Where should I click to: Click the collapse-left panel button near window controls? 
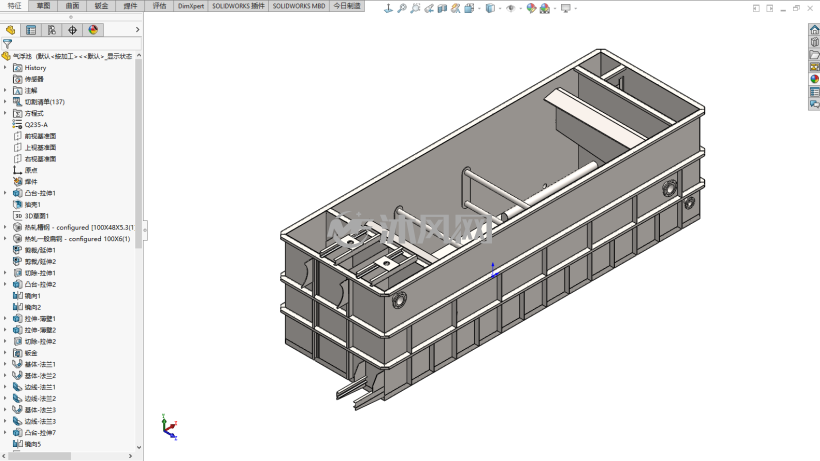click(756, 8)
